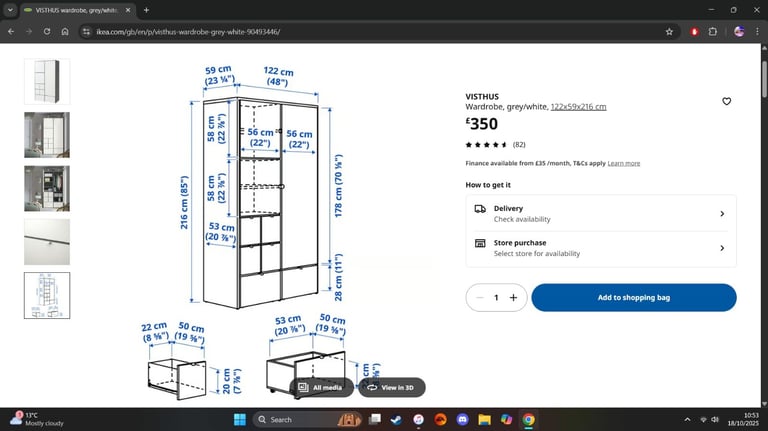
Task: Select the dimensions drawing thumbnail
Action: tap(47, 295)
